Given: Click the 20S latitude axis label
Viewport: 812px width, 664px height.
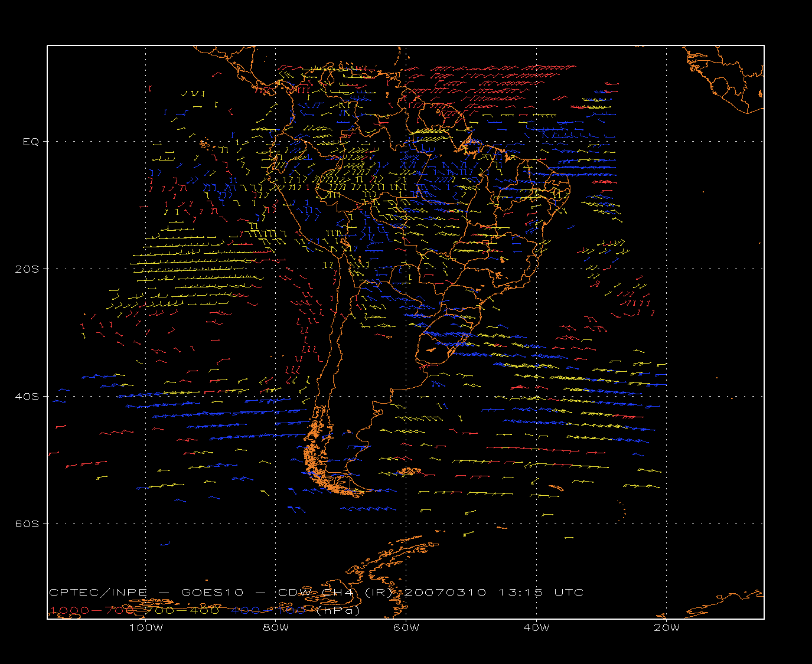Looking at the screenshot, I should point(27,269).
